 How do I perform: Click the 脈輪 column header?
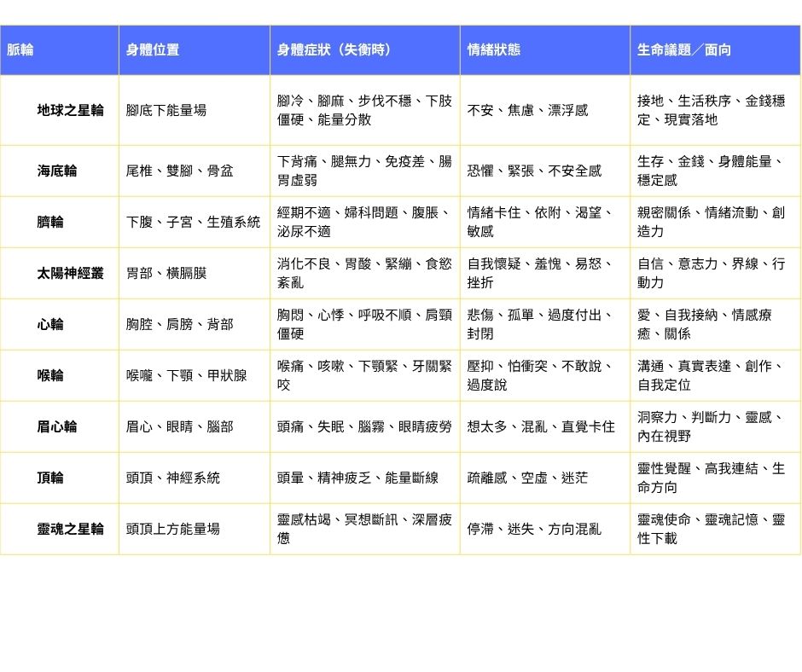(x=20, y=50)
